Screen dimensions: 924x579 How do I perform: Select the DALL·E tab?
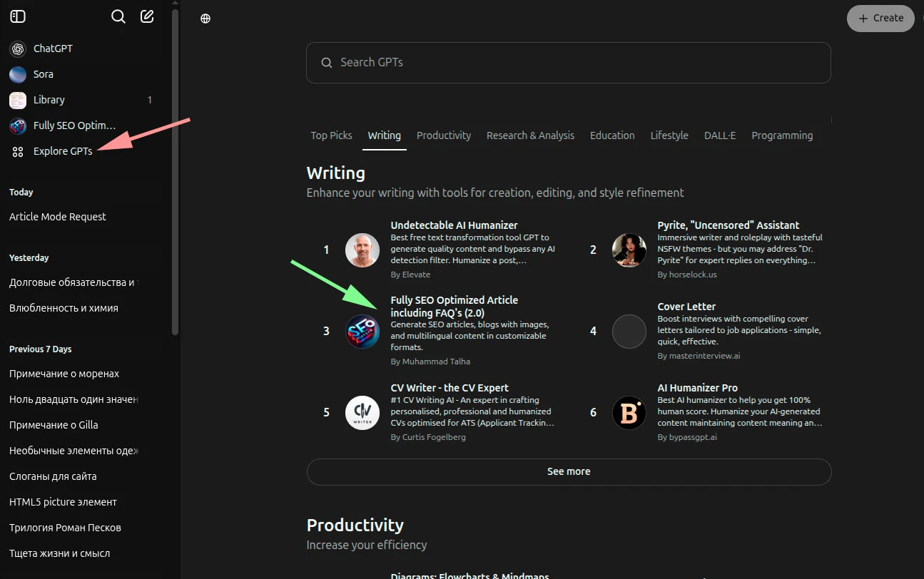720,135
